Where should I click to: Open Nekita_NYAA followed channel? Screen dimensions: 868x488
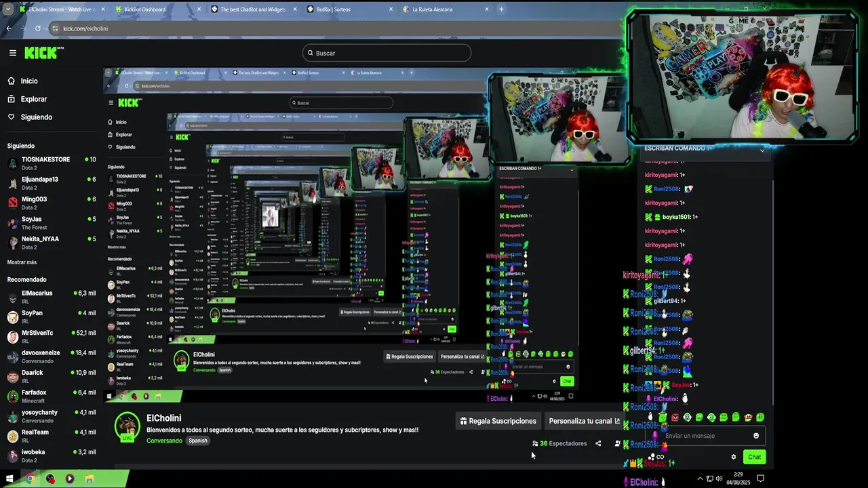(52, 243)
